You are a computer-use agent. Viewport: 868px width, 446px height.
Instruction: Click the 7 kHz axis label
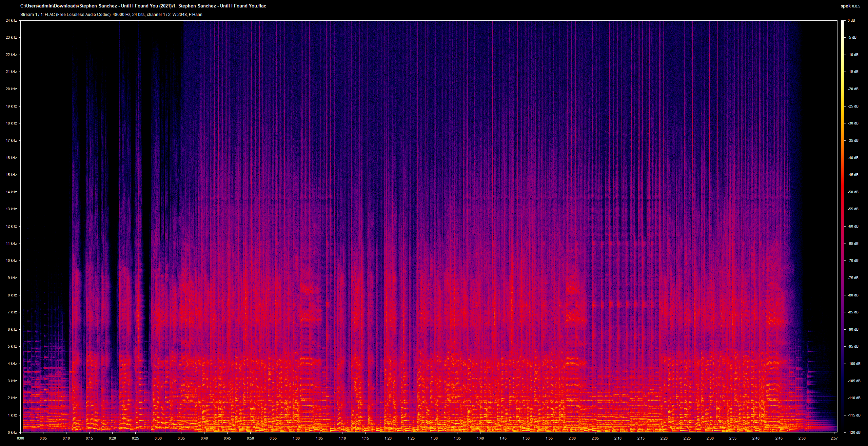tap(12, 312)
